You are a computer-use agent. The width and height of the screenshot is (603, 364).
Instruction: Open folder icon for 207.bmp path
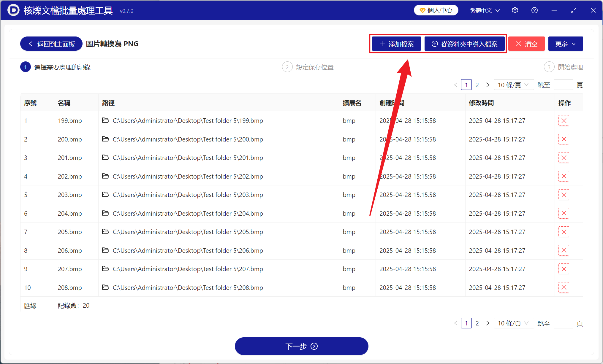pyautogui.click(x=105, y=268)
